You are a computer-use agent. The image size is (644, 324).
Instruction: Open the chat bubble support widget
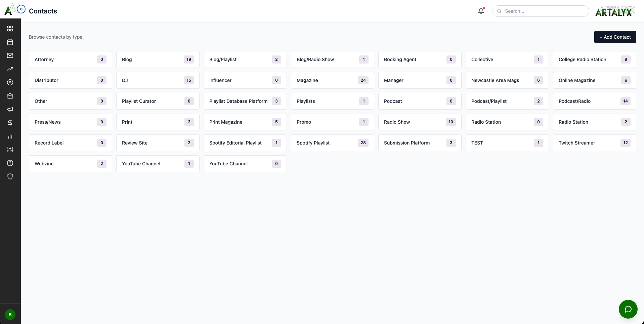coord(628,309)
